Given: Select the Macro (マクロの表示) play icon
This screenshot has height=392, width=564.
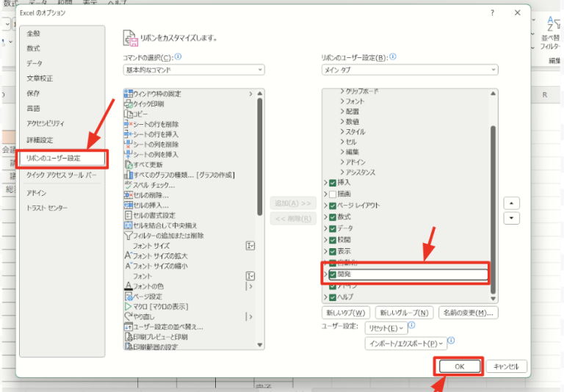Looking at the screenshot, I should click(x=129, y=306).
